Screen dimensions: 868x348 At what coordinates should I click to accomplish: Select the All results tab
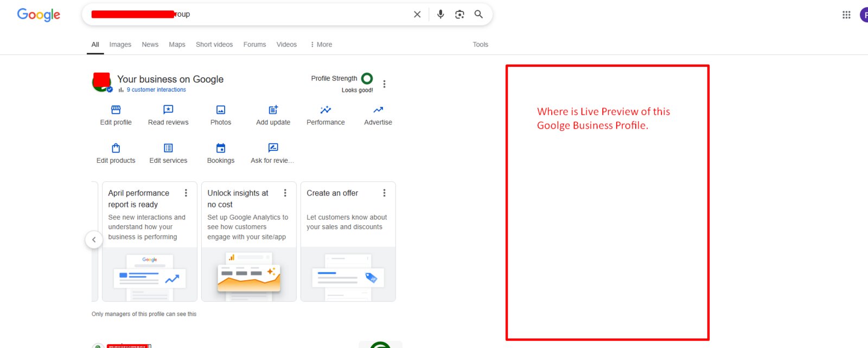tap(95, 45)
